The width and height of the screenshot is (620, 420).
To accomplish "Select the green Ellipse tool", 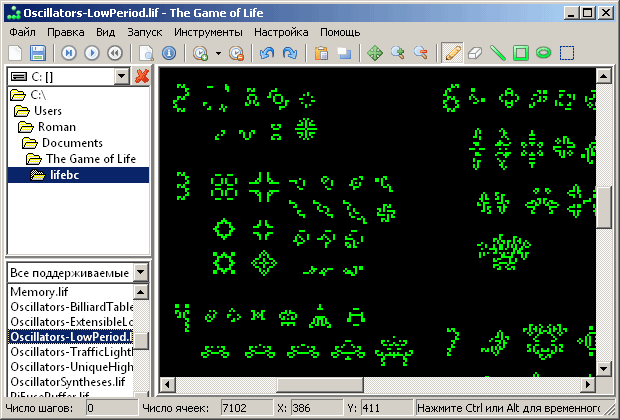I will pos(544,53).
